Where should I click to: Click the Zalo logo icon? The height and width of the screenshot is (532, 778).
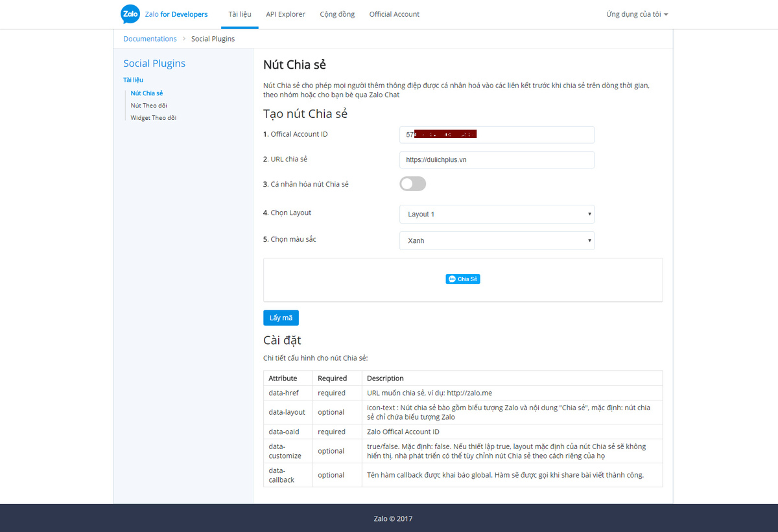tap(130, 14)
